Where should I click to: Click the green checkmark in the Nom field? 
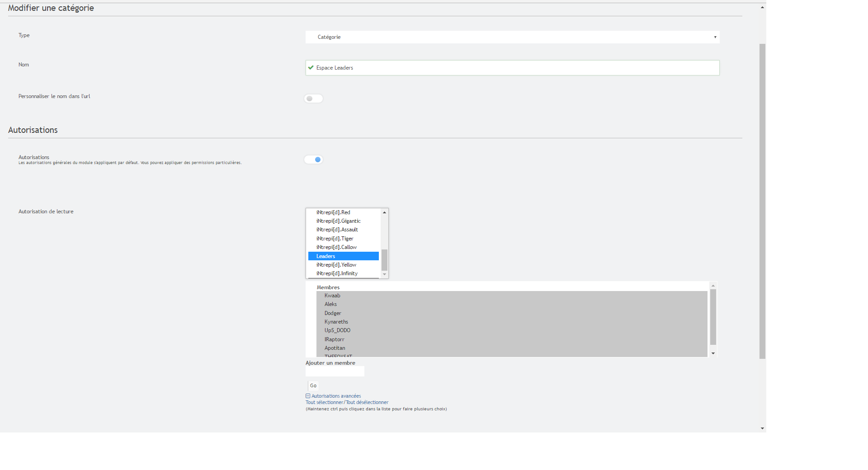(311, 68)
